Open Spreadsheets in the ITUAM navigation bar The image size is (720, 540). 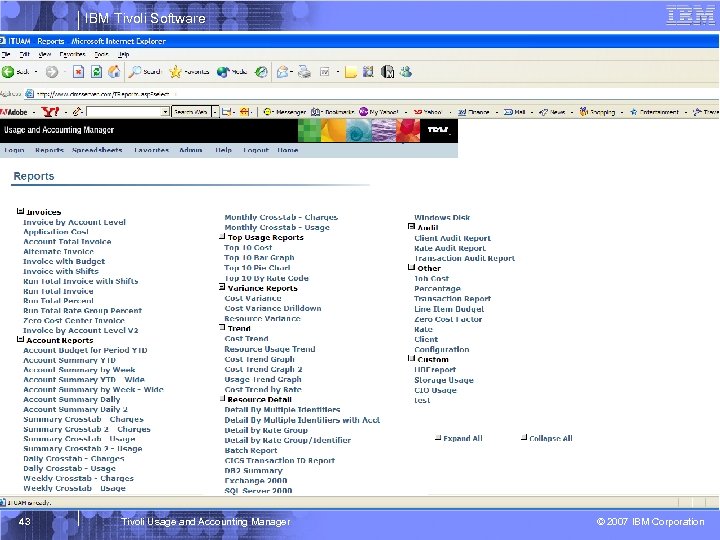(97, 150)
